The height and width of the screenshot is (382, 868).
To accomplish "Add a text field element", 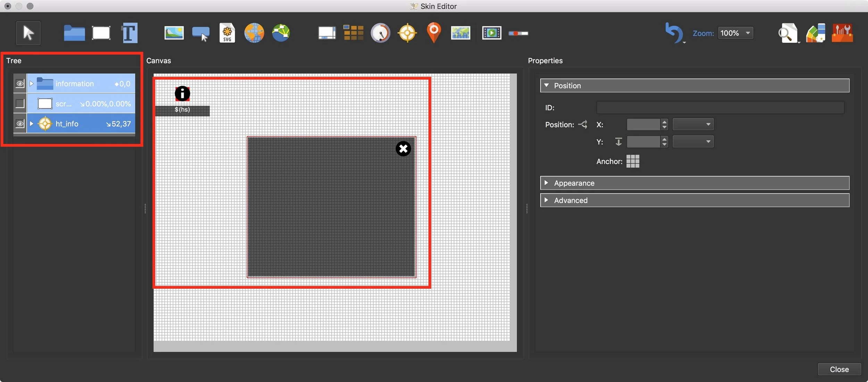I will [x=130, y=33].
